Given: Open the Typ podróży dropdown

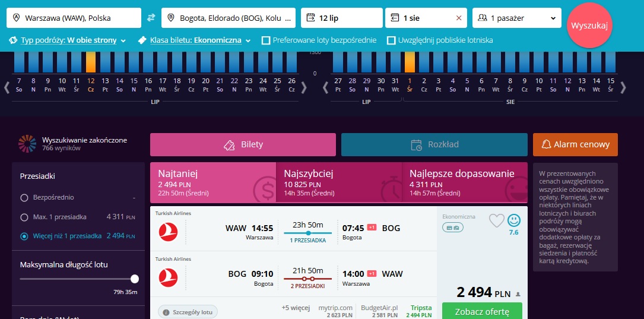Looking at the screenshot, I should point(67,40).
